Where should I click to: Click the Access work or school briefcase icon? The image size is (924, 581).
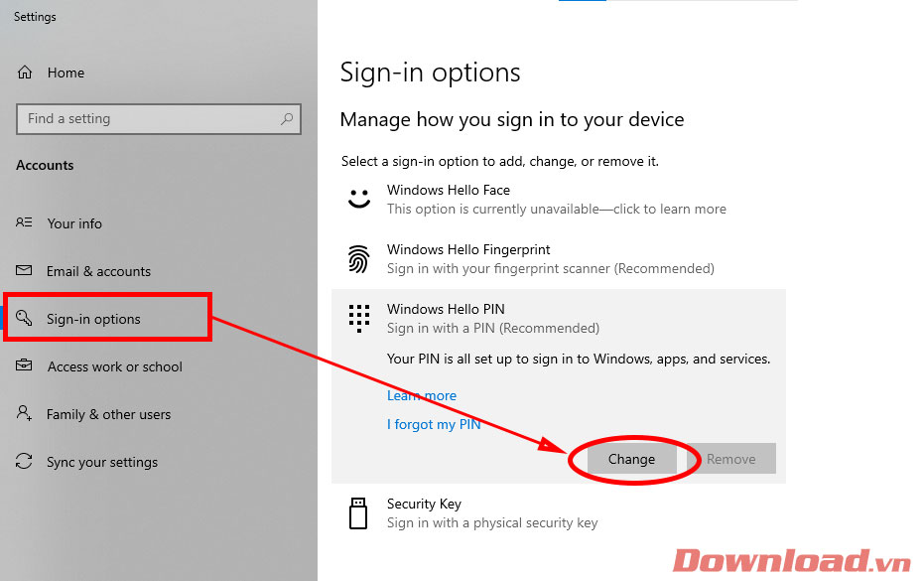[x=25, y=366]
